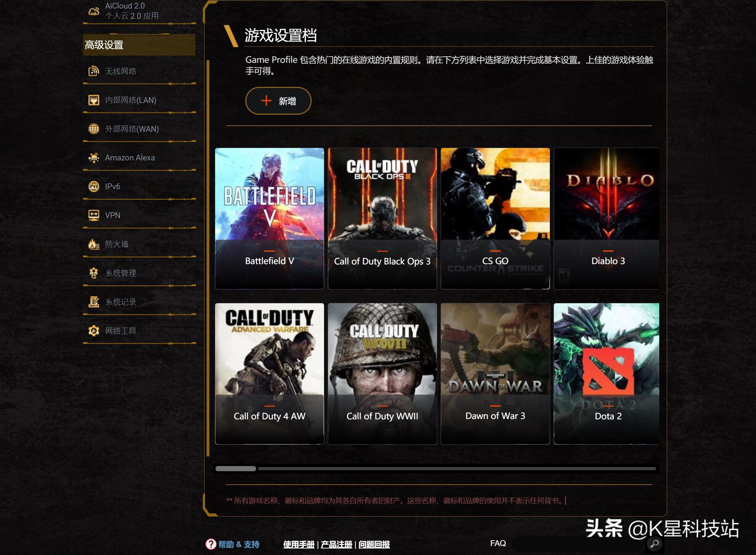Viewport: 756px width, 555px height.
Task: Open the system log (系统记录) icon
Action: coord(94,302)
